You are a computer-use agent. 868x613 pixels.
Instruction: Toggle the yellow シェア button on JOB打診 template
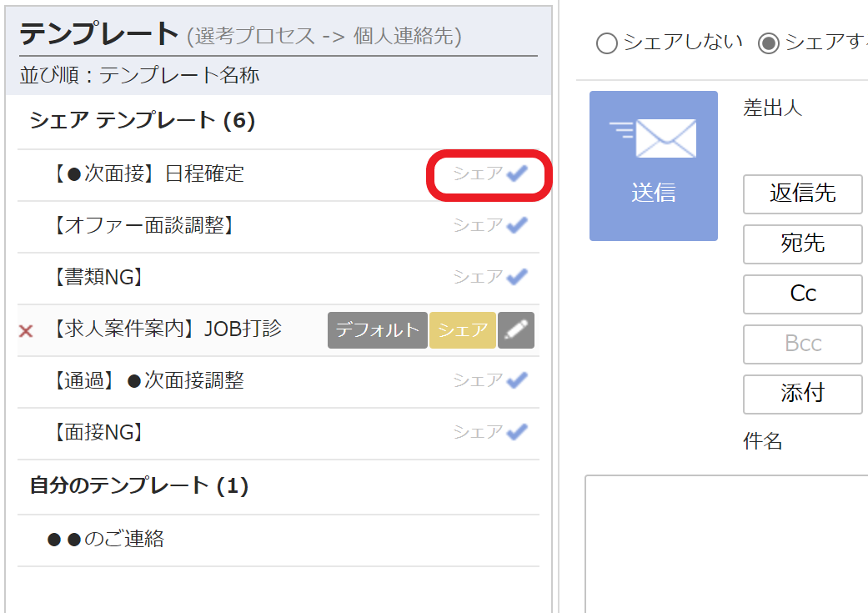click(463, 329)
